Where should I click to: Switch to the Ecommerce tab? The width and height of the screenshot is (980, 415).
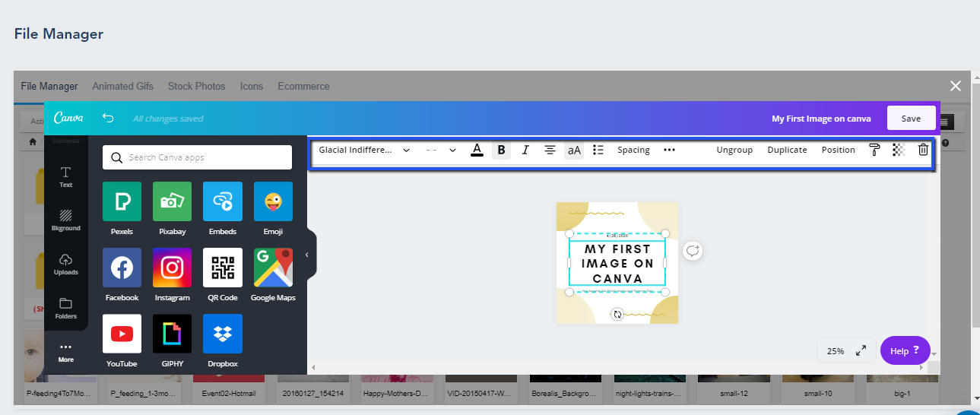[304, 86]
